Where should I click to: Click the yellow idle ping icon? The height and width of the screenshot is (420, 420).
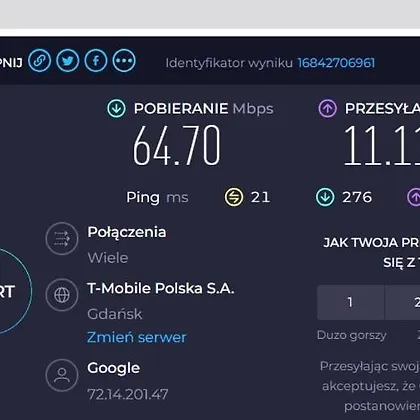(x=234, y=197)
